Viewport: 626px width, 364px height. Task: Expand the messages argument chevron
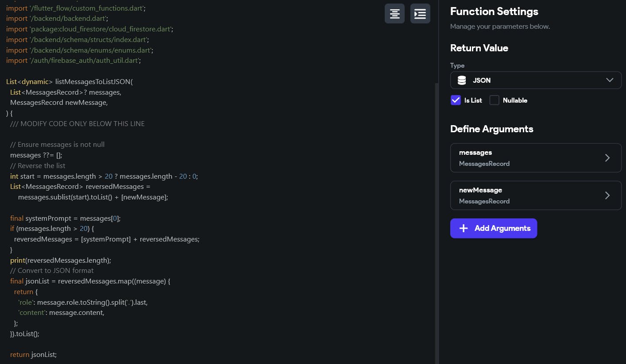pos(607,158)
